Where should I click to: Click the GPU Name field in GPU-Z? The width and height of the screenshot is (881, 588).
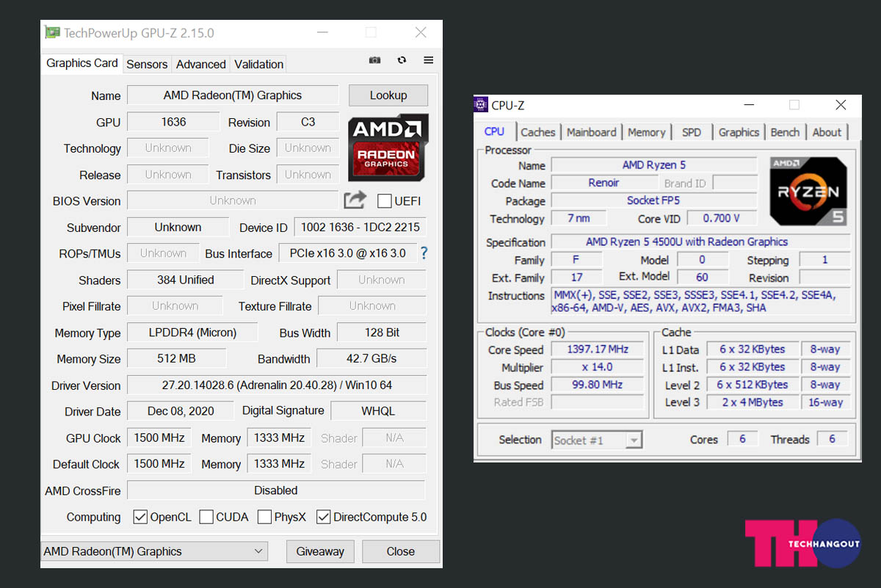pyautogui.click(x=233, y=95)
